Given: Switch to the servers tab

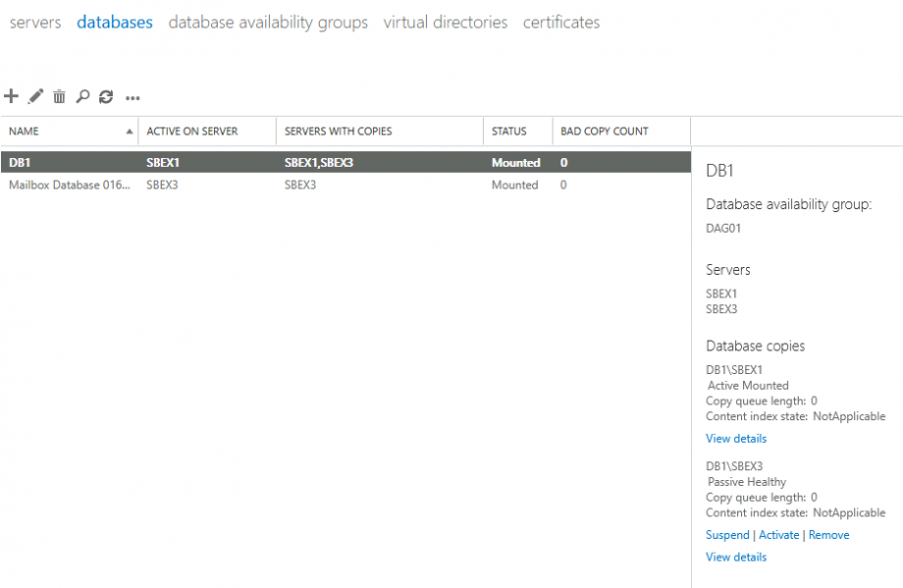Looking at the screenshot, I should [35, 22].
